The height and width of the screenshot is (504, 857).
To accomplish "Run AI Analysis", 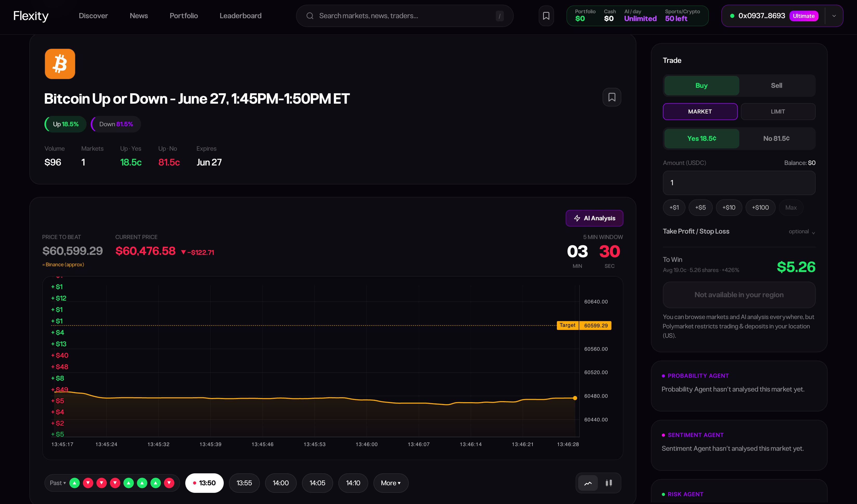I will tap(595, 218).
